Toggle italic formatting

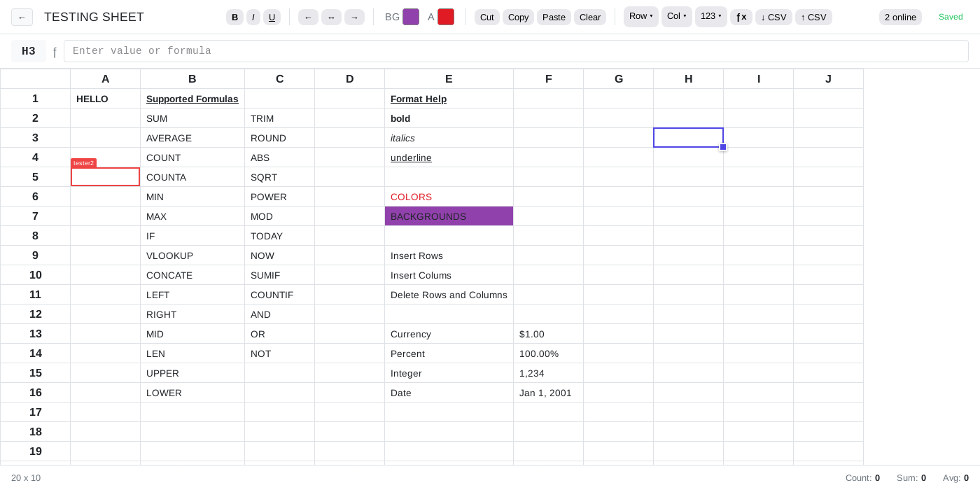pos(253,17)
